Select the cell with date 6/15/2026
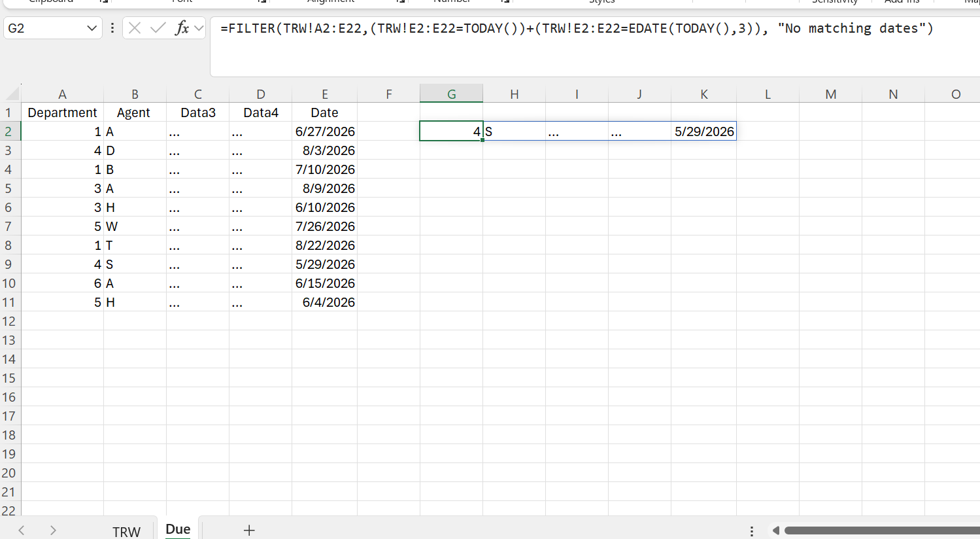This screenshot has width=980, height=539. point(324,283)
